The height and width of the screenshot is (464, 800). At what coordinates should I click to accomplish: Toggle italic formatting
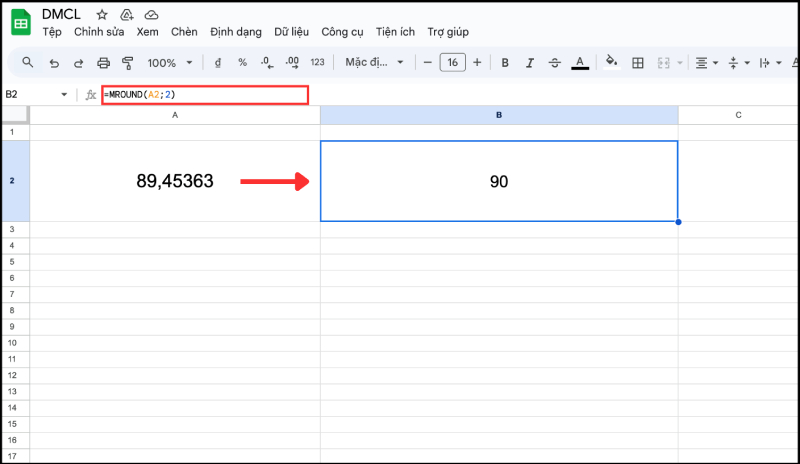pyautogui.click(x=530, y=63)
